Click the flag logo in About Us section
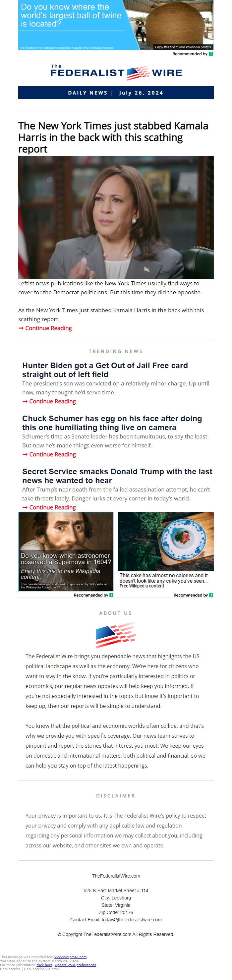This screenshot has height=980, width=232. (x=116, y=635)
